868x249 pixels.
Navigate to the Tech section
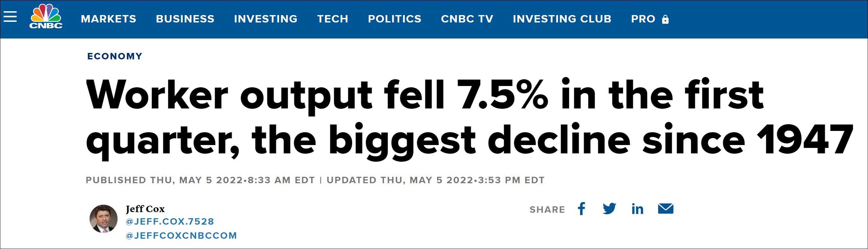pos(333,19)
